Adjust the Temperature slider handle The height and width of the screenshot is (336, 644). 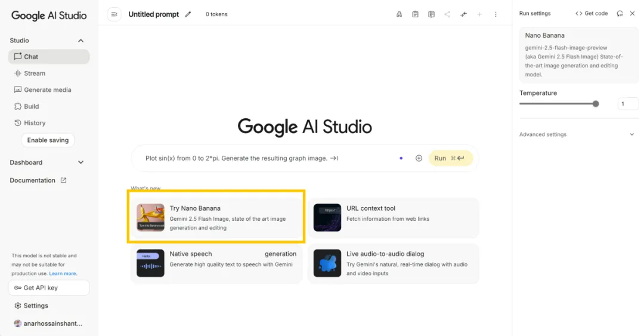(596, 104)
